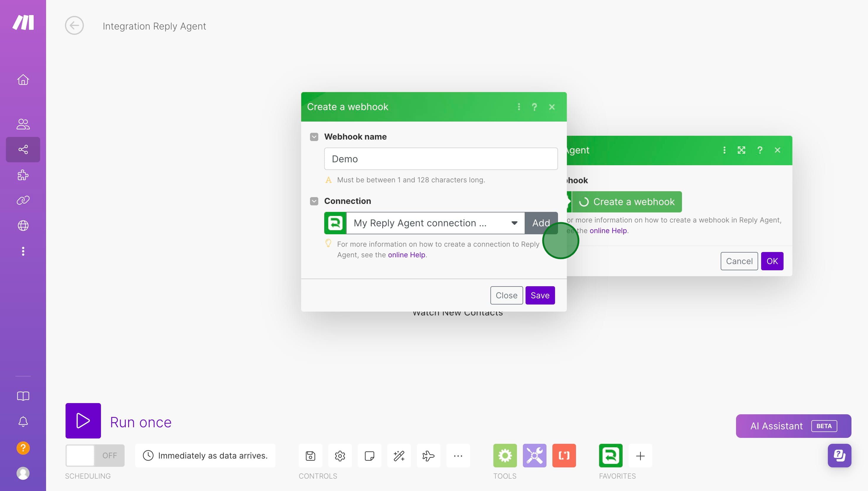Add a favorite with the plus icon
The width and height of the screenshot is (868, 491).
[x=640, y=456]
